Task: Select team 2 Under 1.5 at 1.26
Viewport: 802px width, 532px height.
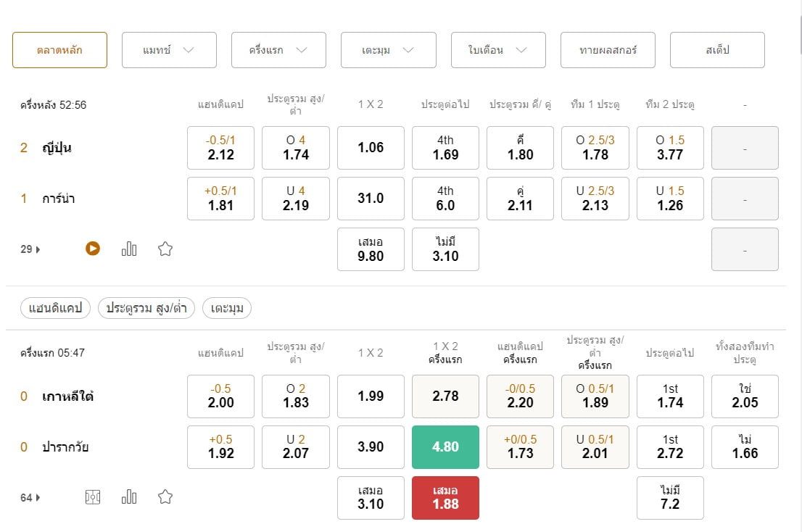Action: (670, 199)
